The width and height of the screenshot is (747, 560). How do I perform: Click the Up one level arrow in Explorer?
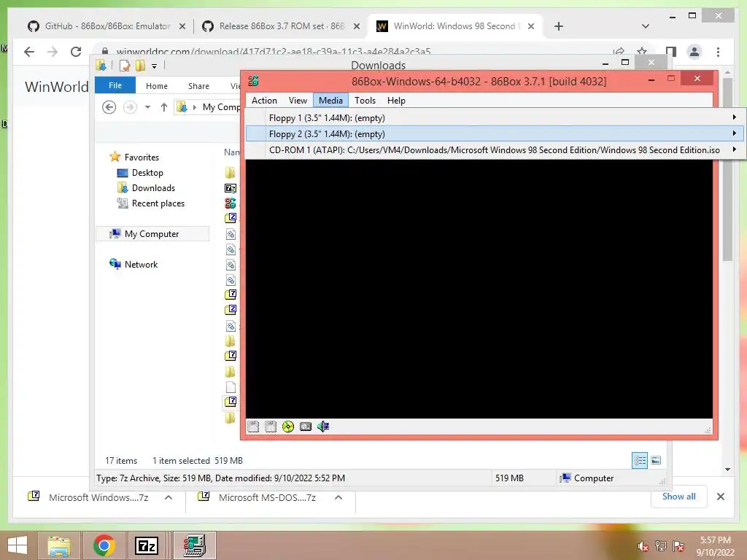pos(164,107)
